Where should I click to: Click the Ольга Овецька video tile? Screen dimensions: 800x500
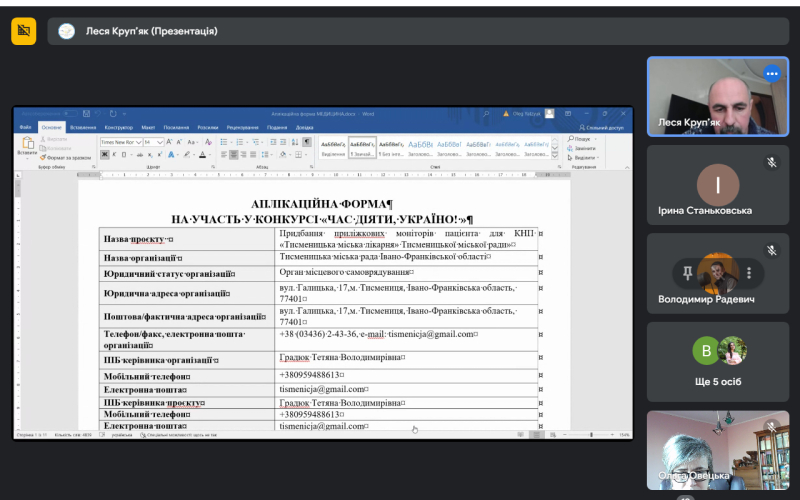(717, 451)
